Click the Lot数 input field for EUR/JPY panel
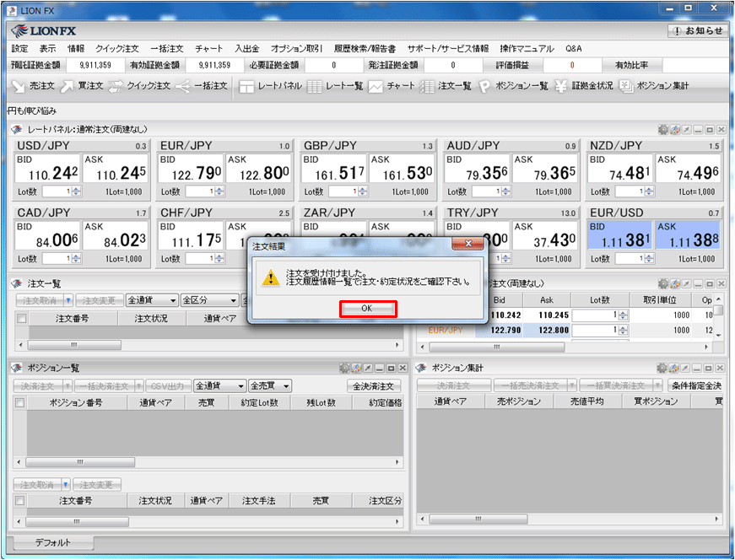735x560 pixels. click(x=200, y=191)
